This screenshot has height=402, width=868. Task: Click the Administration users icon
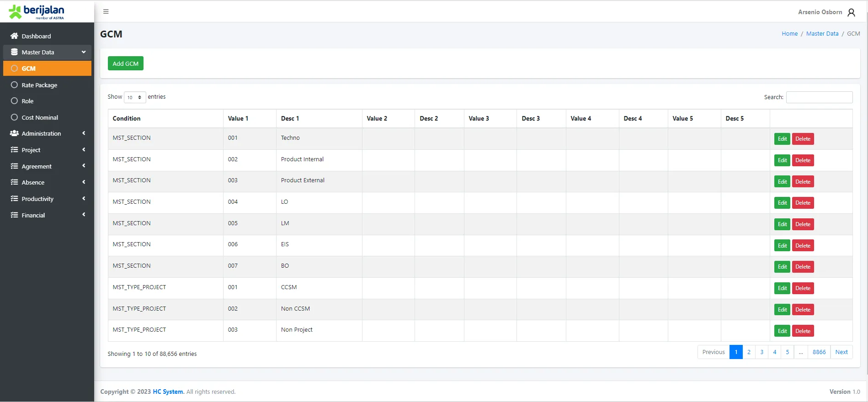tap(14, 133)
